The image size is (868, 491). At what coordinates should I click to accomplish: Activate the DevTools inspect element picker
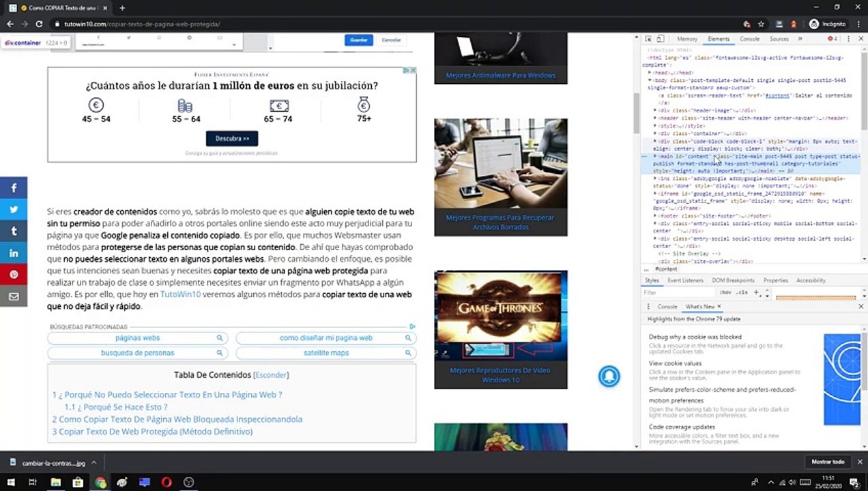click(648, 39)
